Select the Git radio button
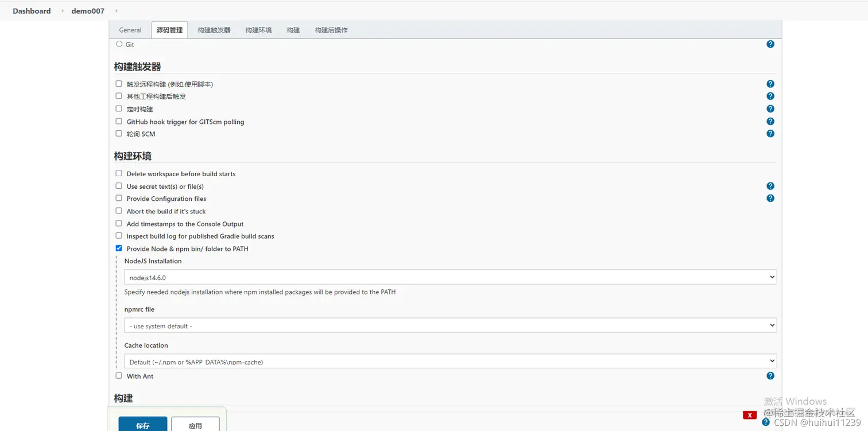Viewport: 868px width, 431px height. pyautogui.click(x=119, y=44)
